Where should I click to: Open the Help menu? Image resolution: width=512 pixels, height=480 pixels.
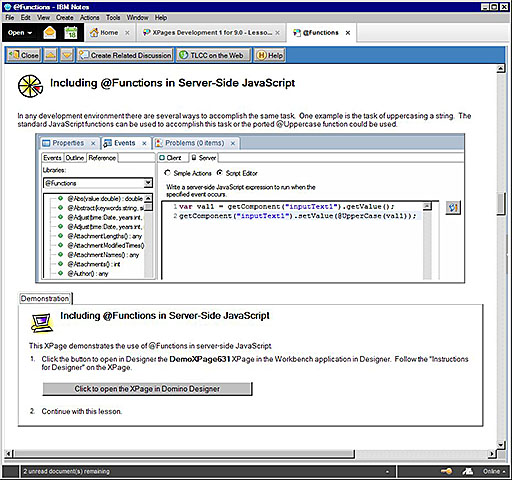click(161, 18)
